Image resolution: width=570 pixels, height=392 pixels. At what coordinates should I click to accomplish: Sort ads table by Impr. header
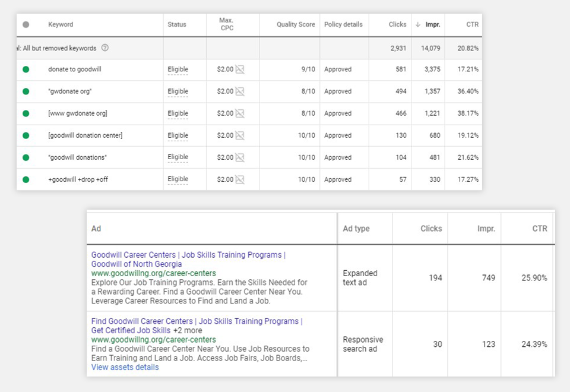click(x=486, y=228)
